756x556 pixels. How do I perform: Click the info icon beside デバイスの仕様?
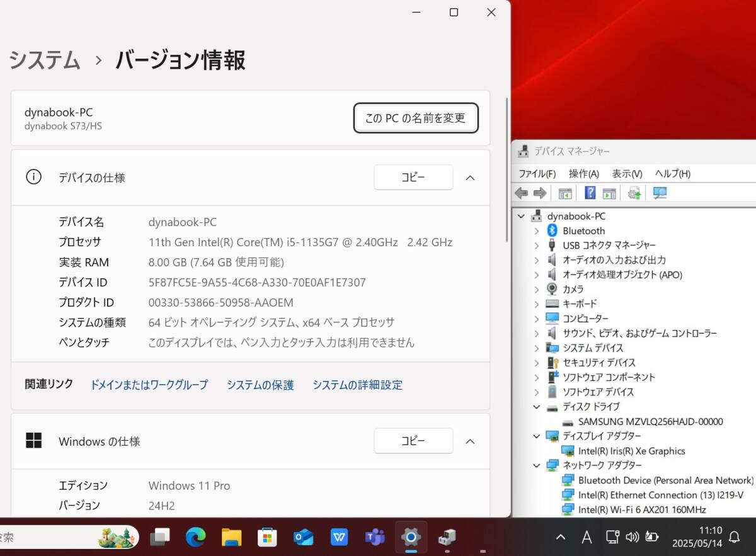(33, 177)
